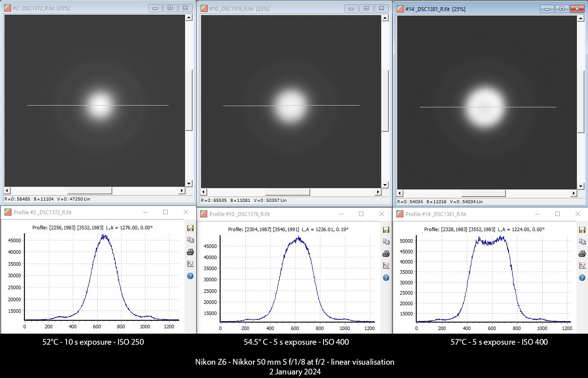This screenshot has width=588, height=378.
Task: Click the scroll-left arrow in #2 _DSC1372_R.fit
Action: [x=7, y=191]
